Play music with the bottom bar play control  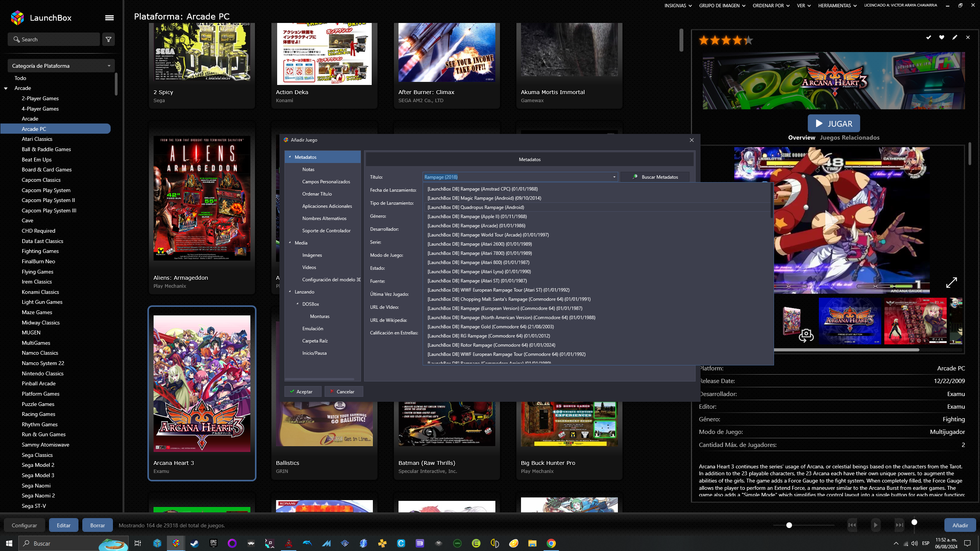coord(875,525)
